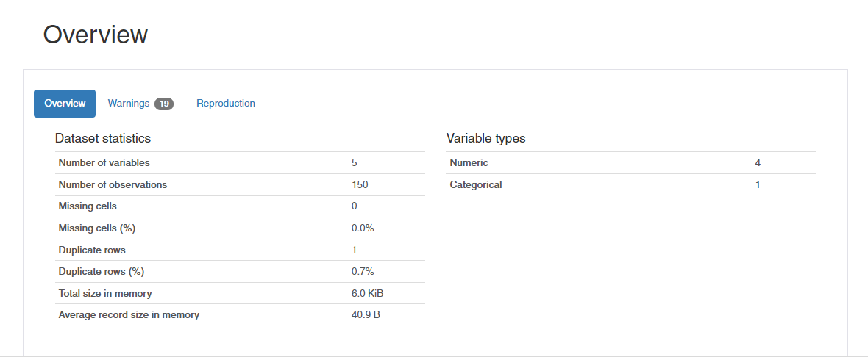Screen dimensions: 868x357
Task: Select the Categorical variable type row
Action: coord(631,184)
